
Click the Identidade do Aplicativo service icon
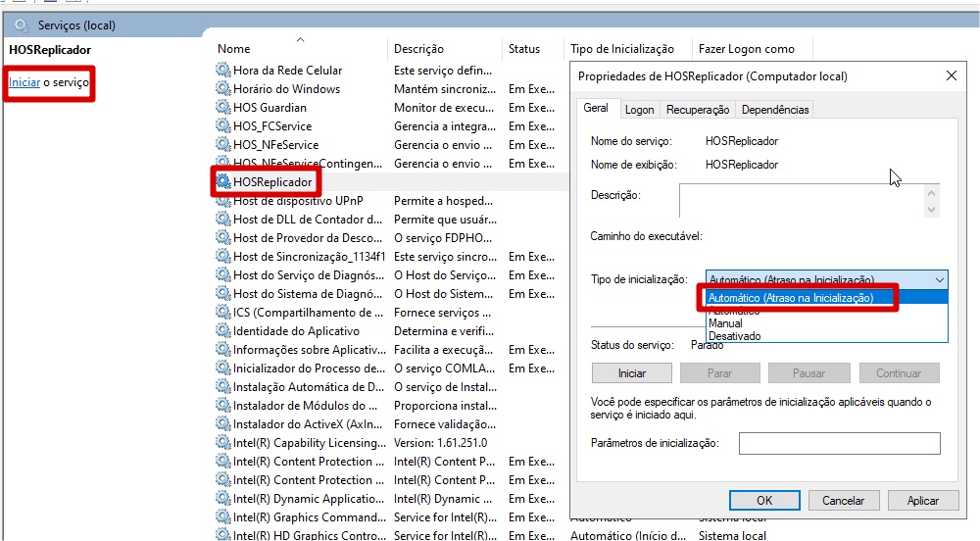point(223,331)
